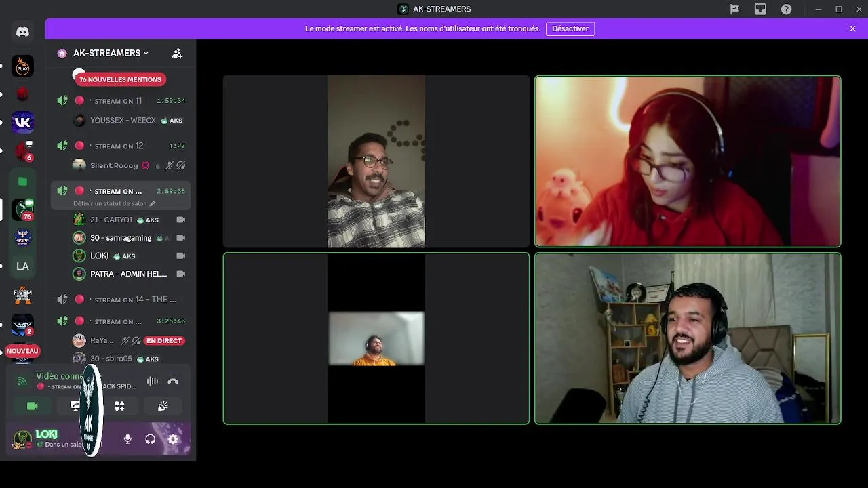Expand the AK-STREAMERS server menu
The height and width of the screenshot is (488, 868).
pos(111,53)
